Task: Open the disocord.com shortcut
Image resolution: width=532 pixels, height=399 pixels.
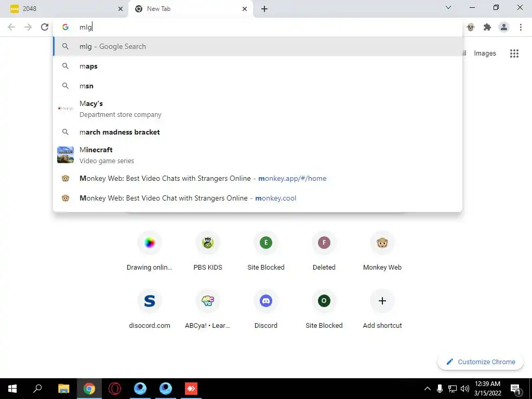Action: coord(149,310)
